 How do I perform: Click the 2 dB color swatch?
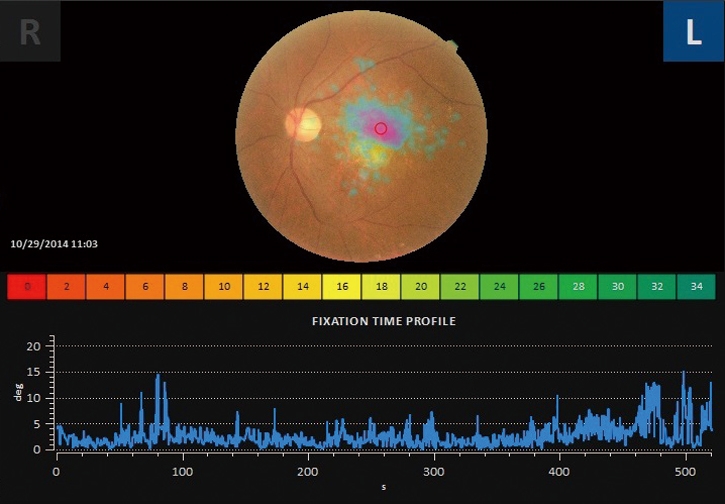66,287
